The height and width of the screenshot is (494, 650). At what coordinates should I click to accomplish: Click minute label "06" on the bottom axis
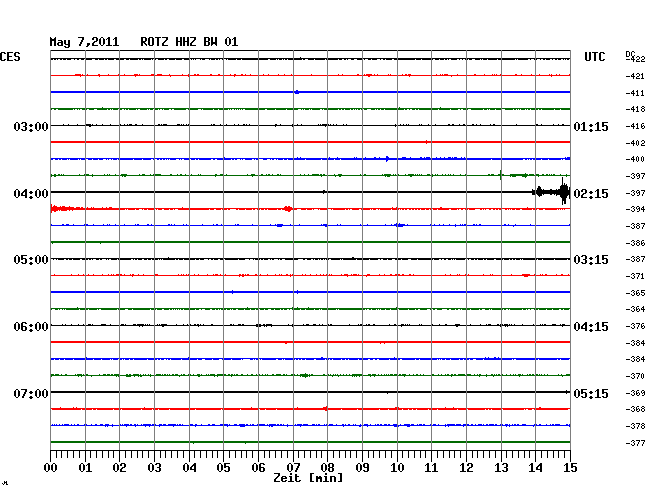pos(258,467)
